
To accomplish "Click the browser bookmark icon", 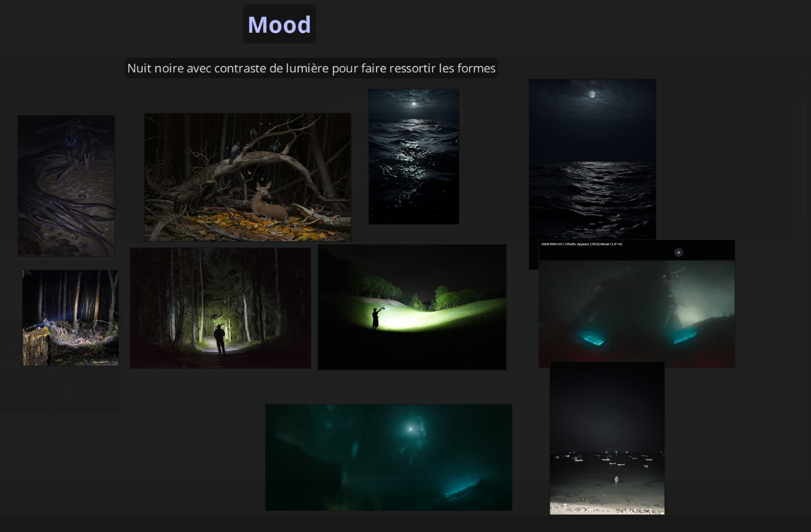I will click(769, 41).
